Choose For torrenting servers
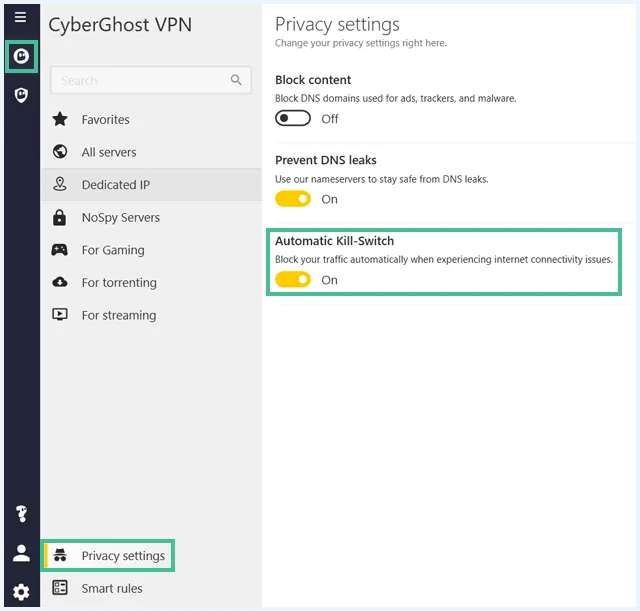640x611 pixels. pyautogui.click(x=151, y=282)
